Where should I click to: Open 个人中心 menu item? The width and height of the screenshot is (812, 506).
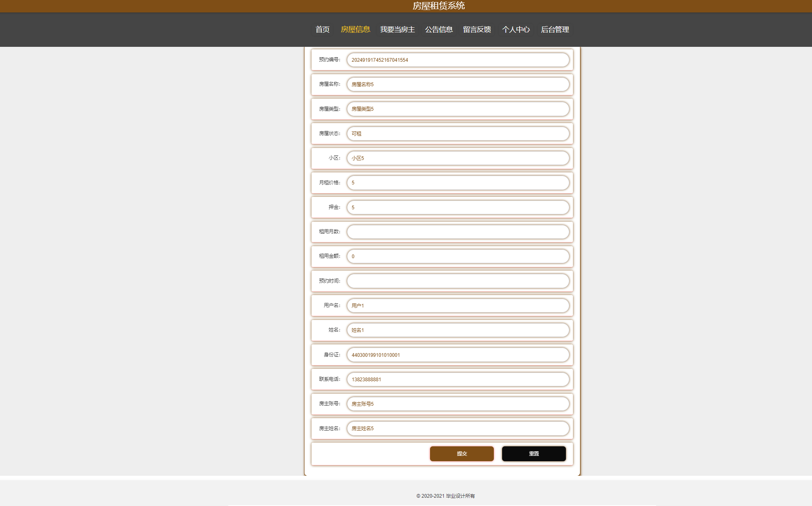click(516, 29)
